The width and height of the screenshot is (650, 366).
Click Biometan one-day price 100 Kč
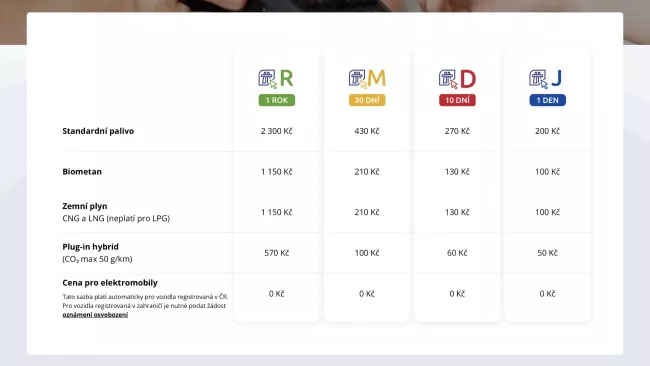(548, 172)
